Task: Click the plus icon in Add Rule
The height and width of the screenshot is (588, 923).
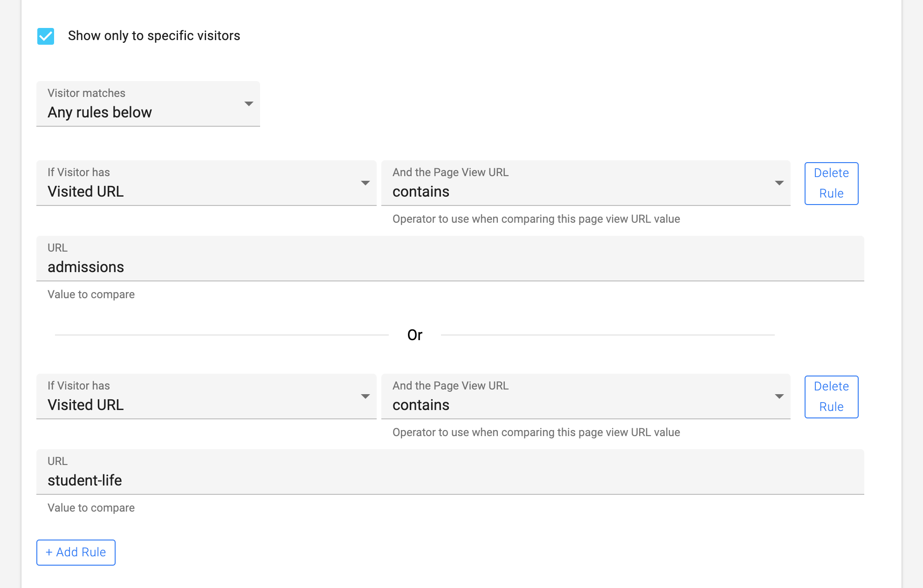Action: click(x=49, y=553)
